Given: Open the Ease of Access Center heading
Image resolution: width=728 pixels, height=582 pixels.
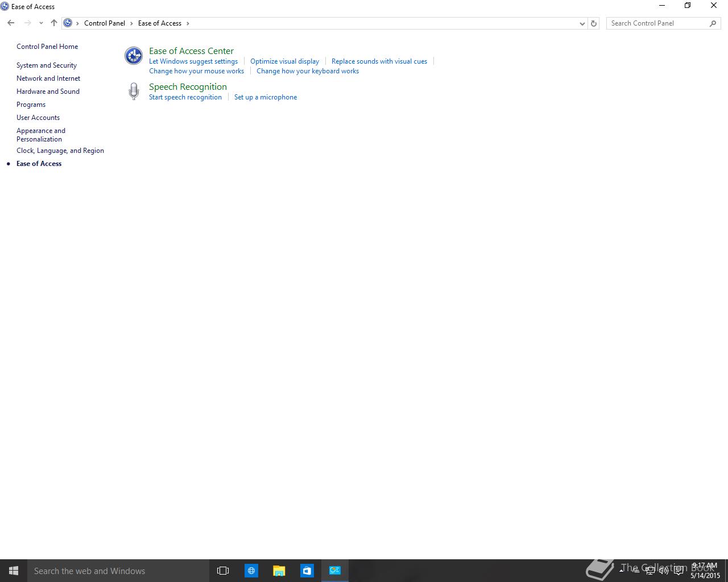Looking at the screenshot, I should [191, 51].
